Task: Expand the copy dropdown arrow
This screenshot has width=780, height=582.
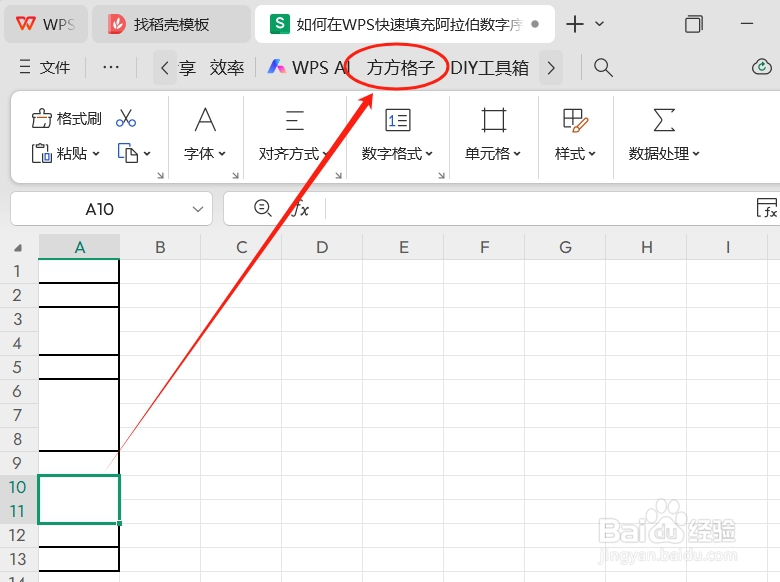Action: [147, 154]
